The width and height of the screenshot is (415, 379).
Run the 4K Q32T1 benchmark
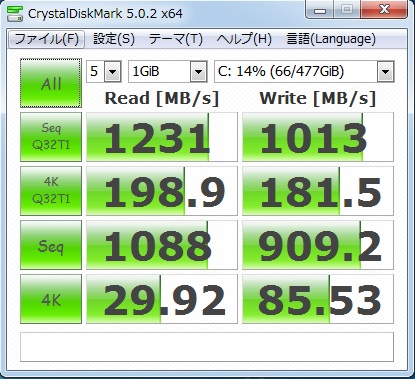pyautogui.click(x=51, y=191)
